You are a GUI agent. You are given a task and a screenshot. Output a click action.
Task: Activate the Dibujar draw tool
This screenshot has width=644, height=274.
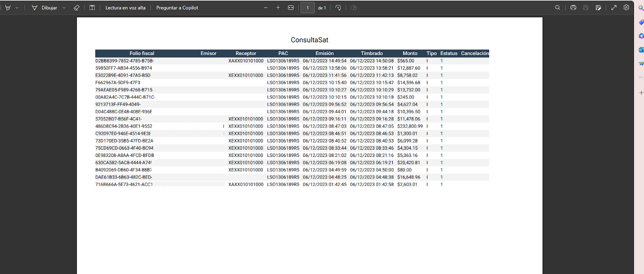point(44,8)
